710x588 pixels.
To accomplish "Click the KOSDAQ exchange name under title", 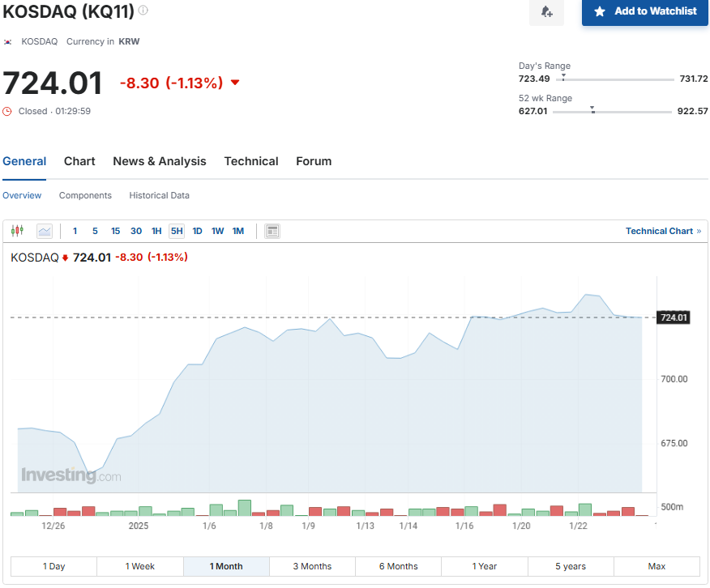I will 40,41.
